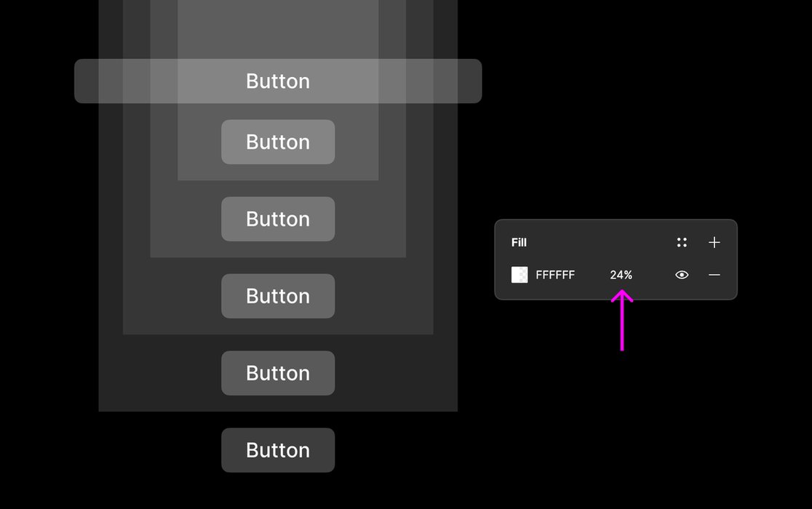The width and height of the screenshot is (812, 509).
Task: Click the wide translucent Button at the top
Action: [x=278, y=81]
